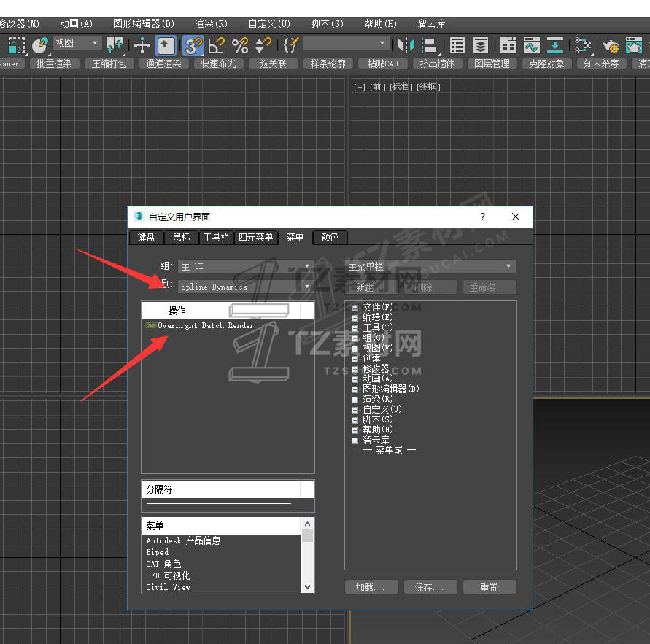Switch to the 工具栏 tab
650x644 pixels.
(x=216, y=238)
